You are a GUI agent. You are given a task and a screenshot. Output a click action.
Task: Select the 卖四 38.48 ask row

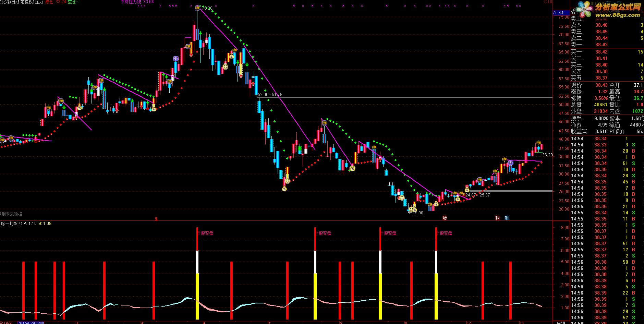coord(607,25)
